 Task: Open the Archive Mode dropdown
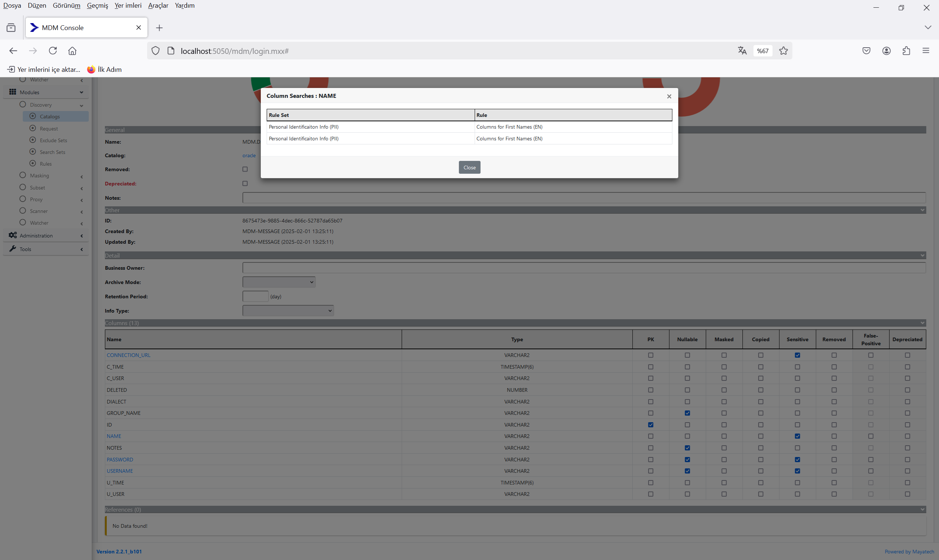coord(279,282)
